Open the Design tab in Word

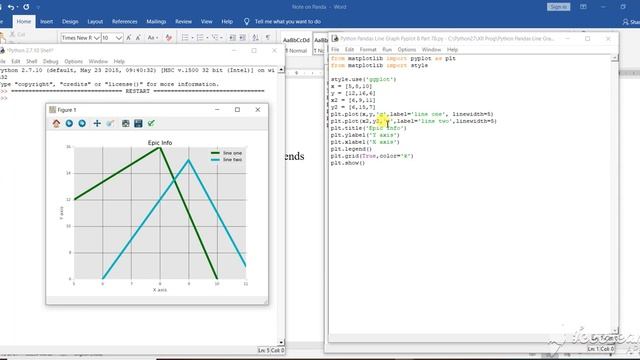tap(70, 22)
